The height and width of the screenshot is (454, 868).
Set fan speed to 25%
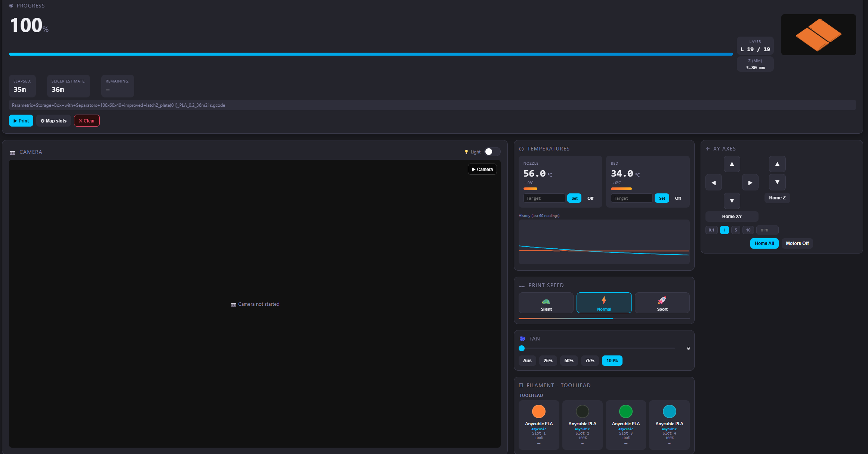548,361
